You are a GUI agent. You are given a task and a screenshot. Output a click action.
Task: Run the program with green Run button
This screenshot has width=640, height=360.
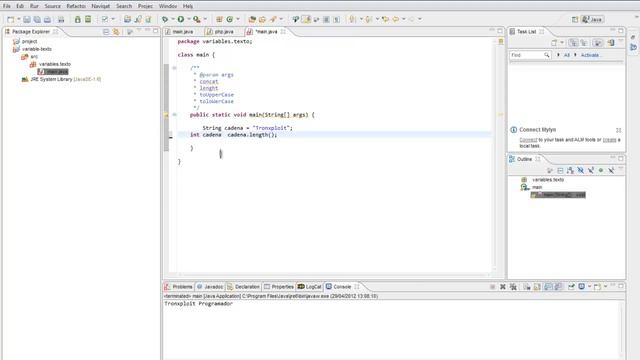pos(180,19)
